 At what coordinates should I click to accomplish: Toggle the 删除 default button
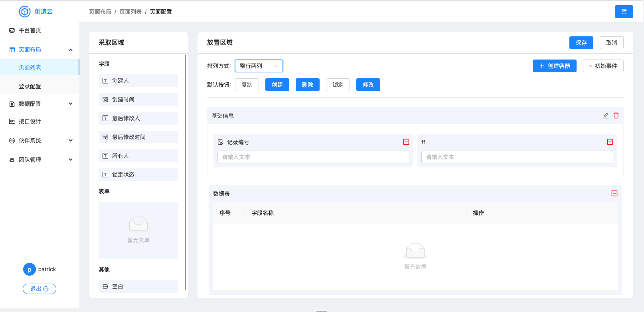tap(308, 85)
